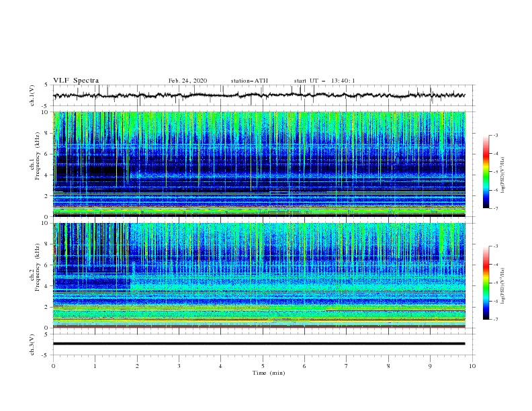The width and height of the screenshot is (532, 411).
Task: Click the ch.1 "Frequency (kHz)" axis label
Action: click(x=38, y=156)
